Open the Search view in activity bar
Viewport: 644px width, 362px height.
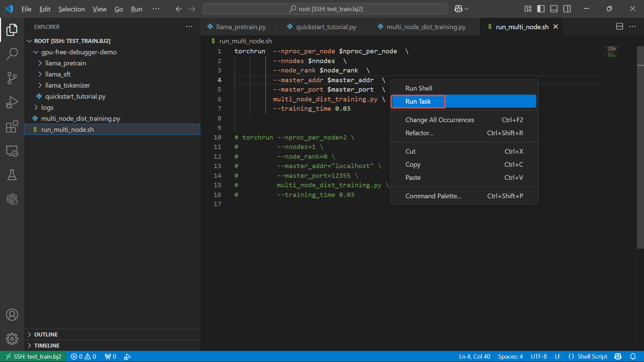(12, 54)
